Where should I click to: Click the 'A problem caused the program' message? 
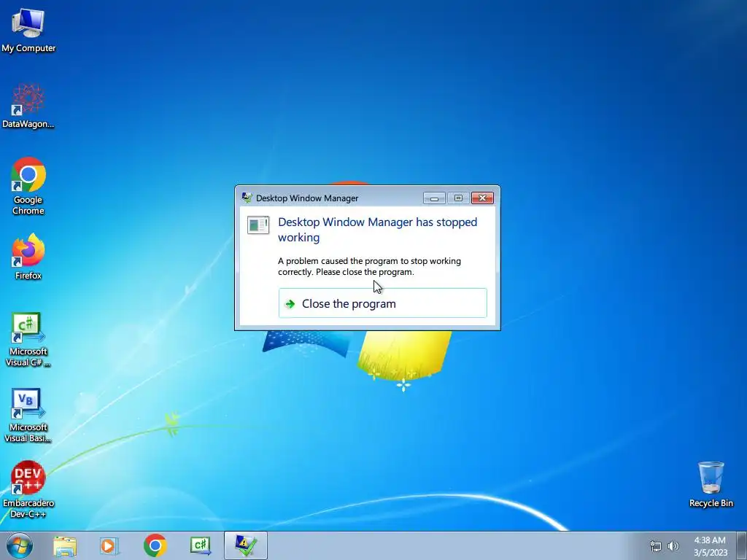point(370,267)
